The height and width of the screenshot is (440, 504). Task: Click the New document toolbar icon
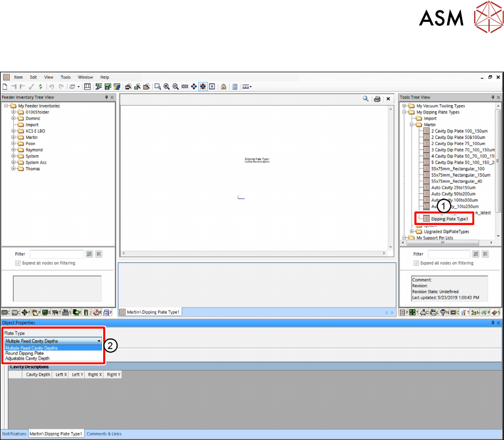(5, 87)
